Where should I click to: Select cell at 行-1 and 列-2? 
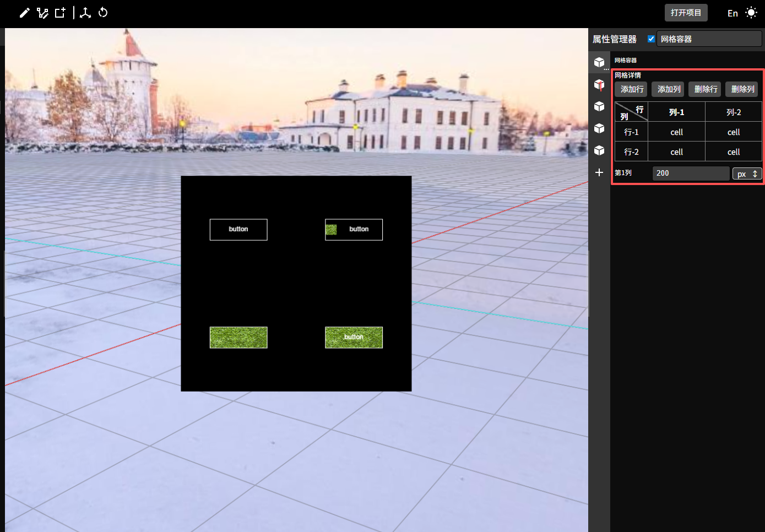point(734,132)
